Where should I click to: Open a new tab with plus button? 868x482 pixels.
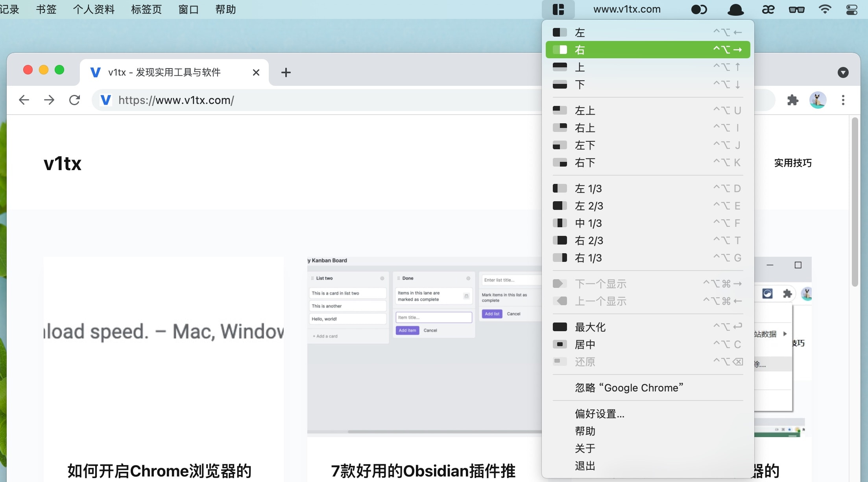click(286, 72)
